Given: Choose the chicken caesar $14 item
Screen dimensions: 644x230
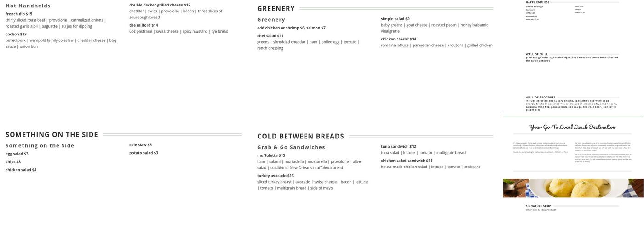Looking at the screenshot, I should (398, 40).
